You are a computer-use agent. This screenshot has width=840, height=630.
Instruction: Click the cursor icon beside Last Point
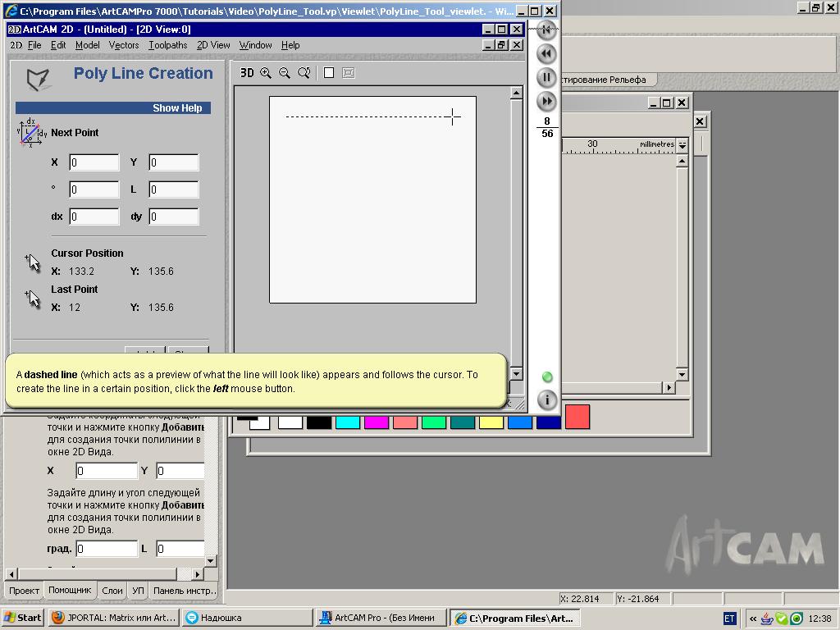32,299
